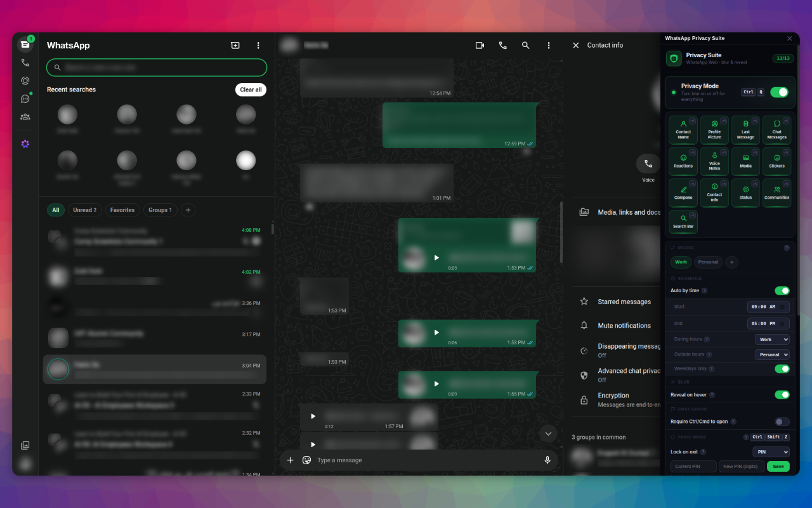Click the New PIN (digits) field
This screenshot has width=812, height=508.
click(x=742, y=466)
